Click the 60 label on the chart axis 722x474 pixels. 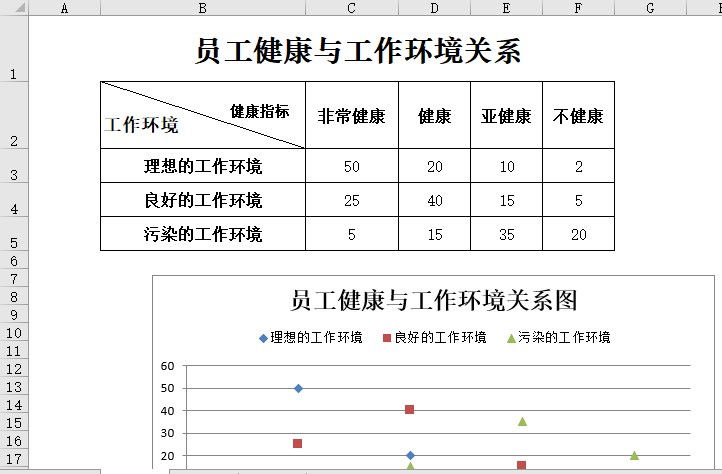(x=167, y=366)
